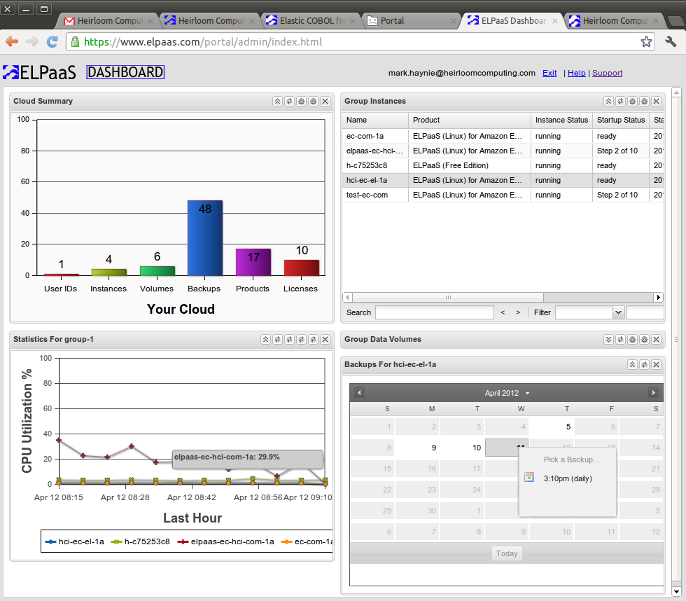The height and width of the screenshot is (601, 686).
Task: Switch to Elastic COBOL browser tab
Action: tap(311, 21)
